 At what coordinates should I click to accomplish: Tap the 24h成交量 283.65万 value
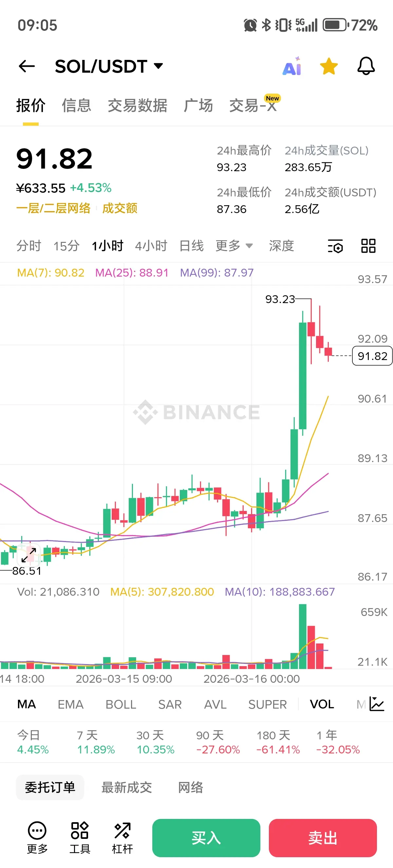coord(309,167)
